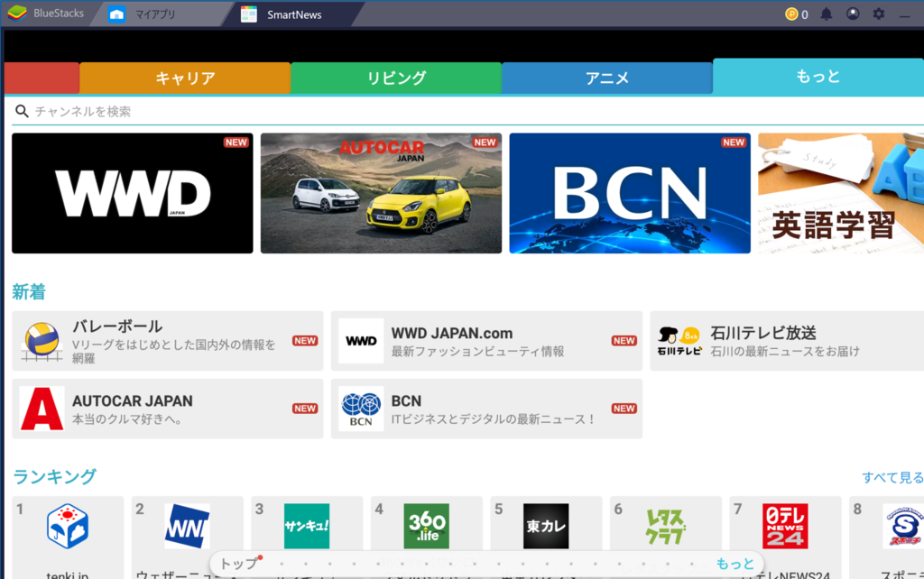Open the BlueStacks logo icon
The height and width of the screenshot is (579, 924).
[x=17, y=13]
